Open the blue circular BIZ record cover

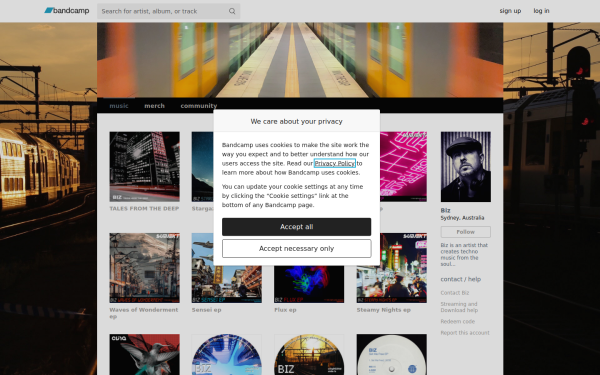(227, 355)
